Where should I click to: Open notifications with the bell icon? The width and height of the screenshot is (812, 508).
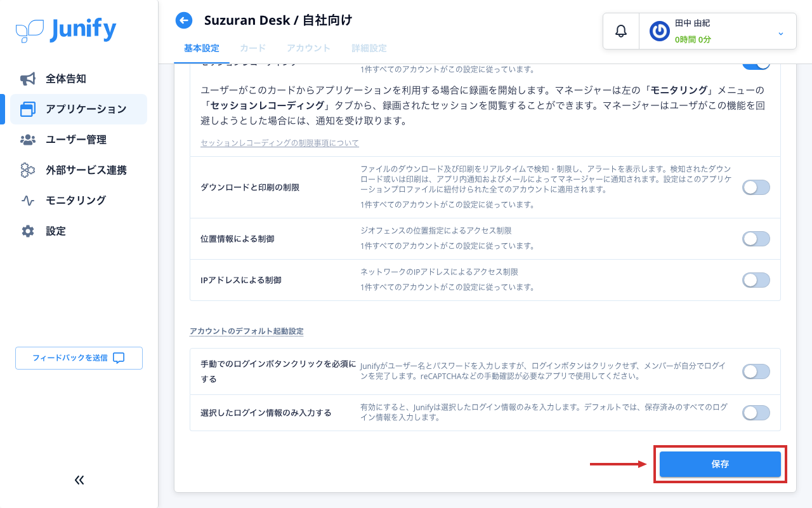click(621, 31)
